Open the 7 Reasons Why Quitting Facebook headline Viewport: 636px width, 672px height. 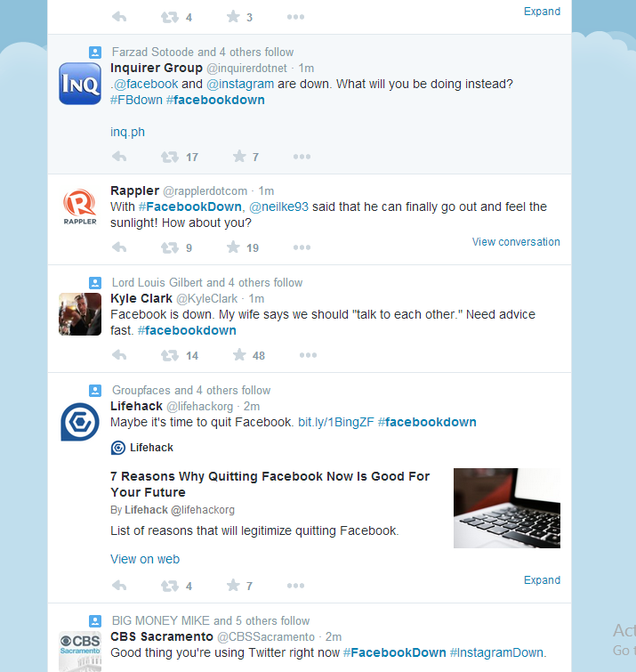(270, 484)
